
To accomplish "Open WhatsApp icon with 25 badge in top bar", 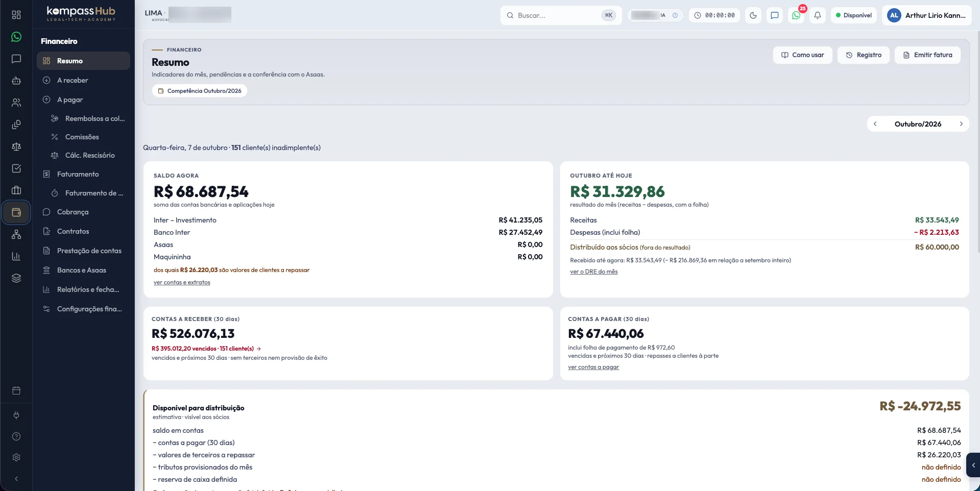I will point(796,15).
